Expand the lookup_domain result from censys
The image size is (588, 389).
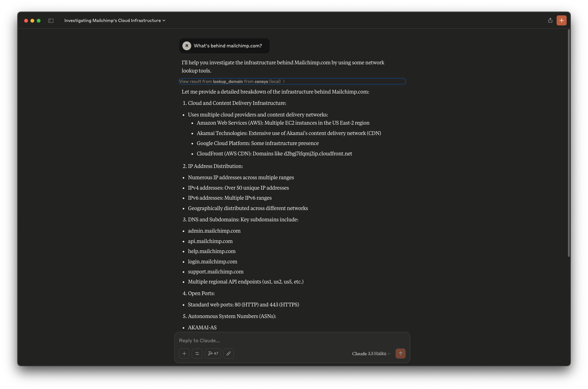click(292, 81)
